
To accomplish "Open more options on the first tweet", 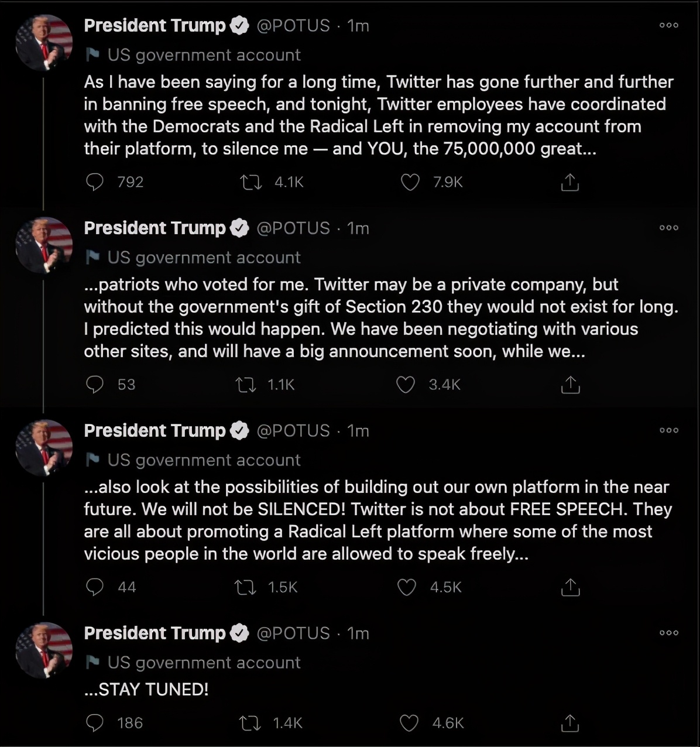I will point(668,25).
